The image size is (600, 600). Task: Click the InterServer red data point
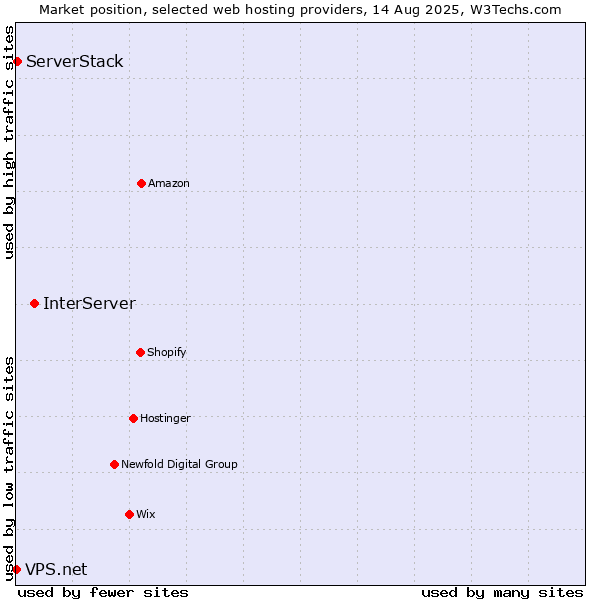(x=34, y=304)
